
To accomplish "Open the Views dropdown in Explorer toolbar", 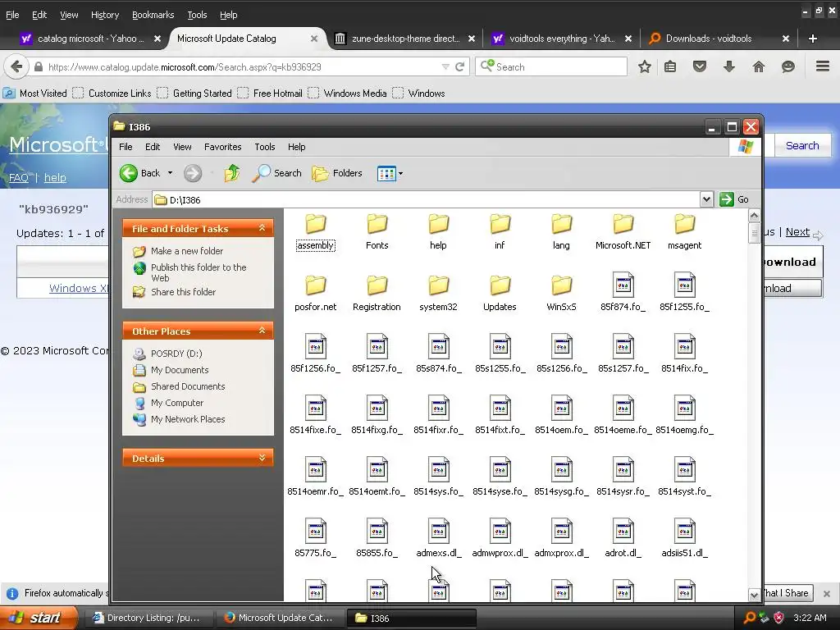I will (390, 173).
